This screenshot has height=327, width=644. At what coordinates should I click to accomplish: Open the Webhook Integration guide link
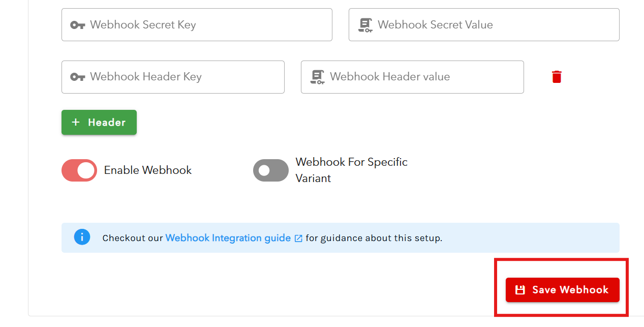228,237
